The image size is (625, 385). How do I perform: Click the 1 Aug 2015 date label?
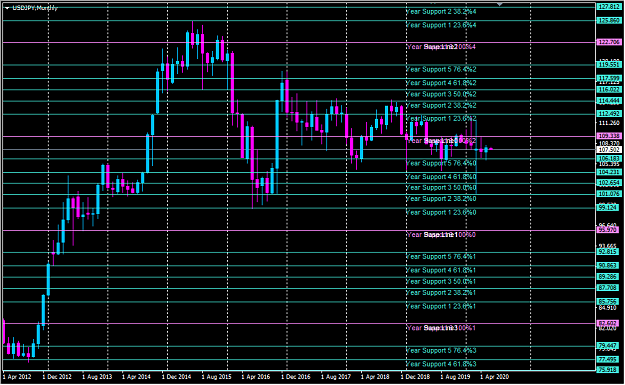[x=216, y=377]
